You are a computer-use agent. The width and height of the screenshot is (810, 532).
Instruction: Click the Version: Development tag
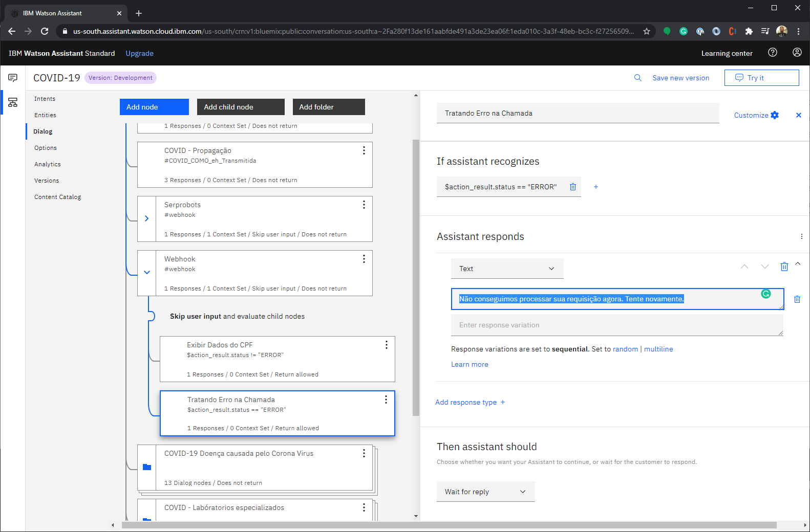click(120, 78)
